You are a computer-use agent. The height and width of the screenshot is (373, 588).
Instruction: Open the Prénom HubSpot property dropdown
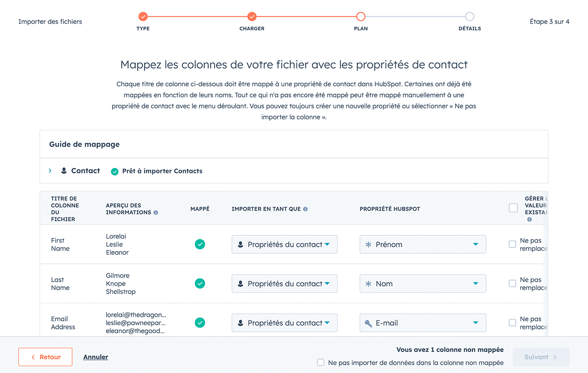click(x=423, y=245)
